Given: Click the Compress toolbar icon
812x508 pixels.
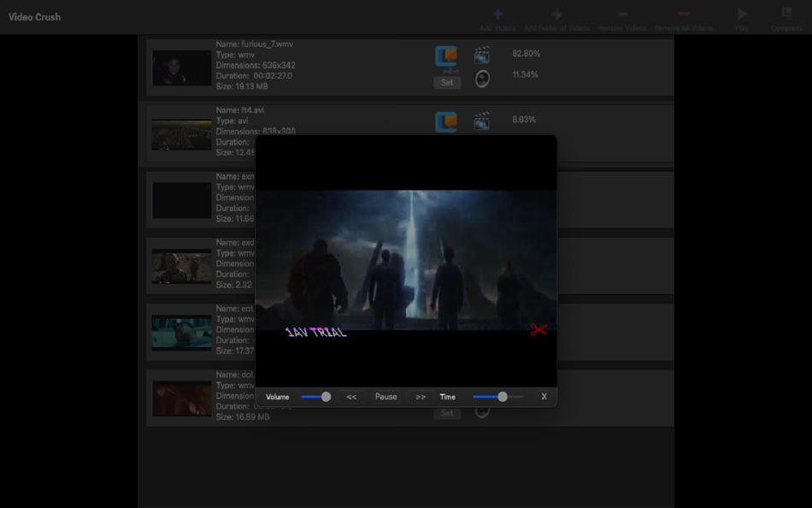Looking at the screenshot, I should (x=786, y=14).
